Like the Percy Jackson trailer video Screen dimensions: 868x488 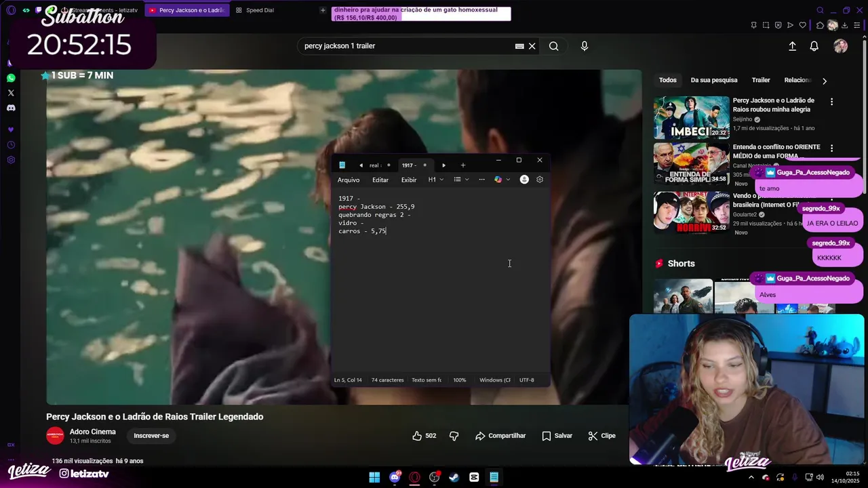424,436
